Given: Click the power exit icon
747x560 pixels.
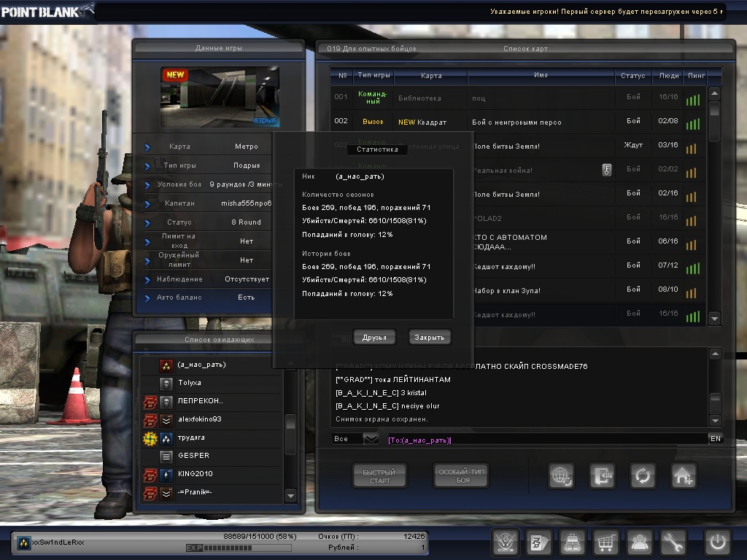Looking at the screenshot, I should (x=718, y=542).
